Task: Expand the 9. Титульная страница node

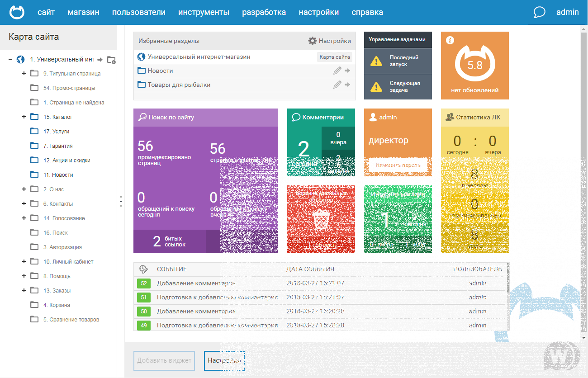Action: pyautogui.click(x=24, y=74)
